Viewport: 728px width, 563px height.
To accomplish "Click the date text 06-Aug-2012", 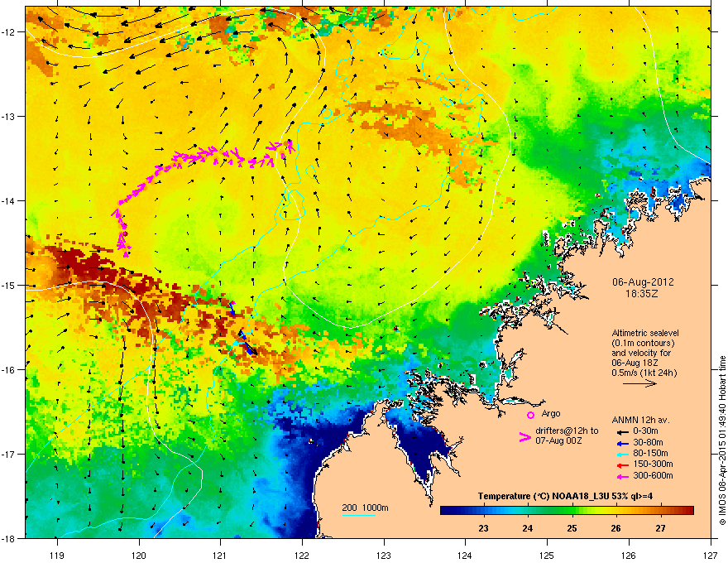I will (x=643, y=282).
